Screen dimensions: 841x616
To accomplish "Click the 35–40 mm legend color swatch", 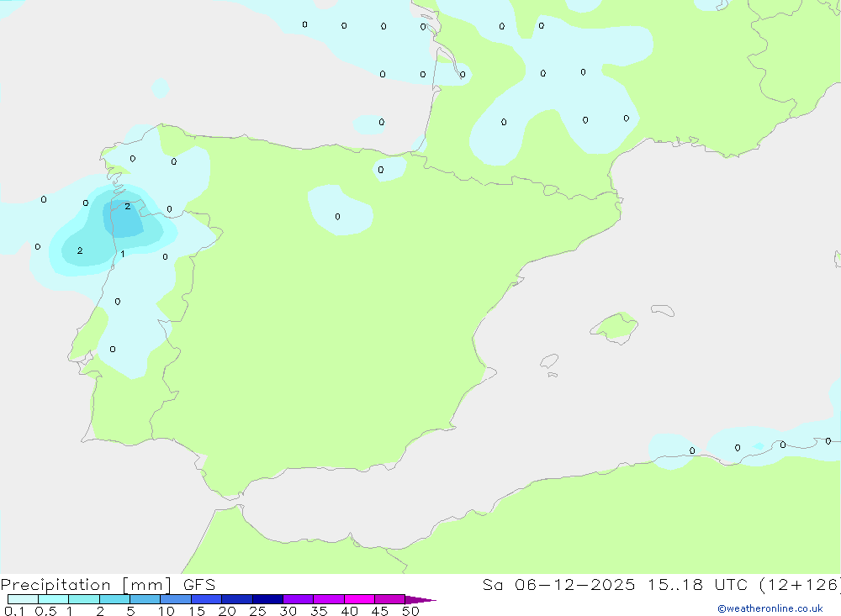I will click(x=328, y=599).
